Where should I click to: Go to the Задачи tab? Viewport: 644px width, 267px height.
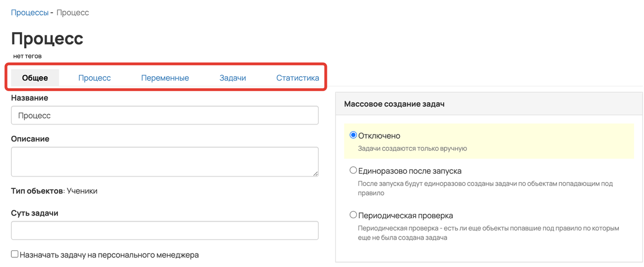pos(232,78)
